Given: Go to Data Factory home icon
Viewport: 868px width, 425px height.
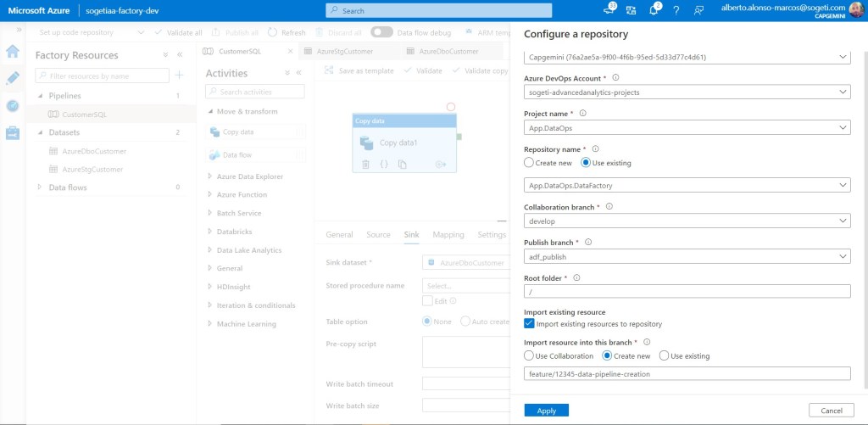Looking at the screenshot, I should (13, 51).
